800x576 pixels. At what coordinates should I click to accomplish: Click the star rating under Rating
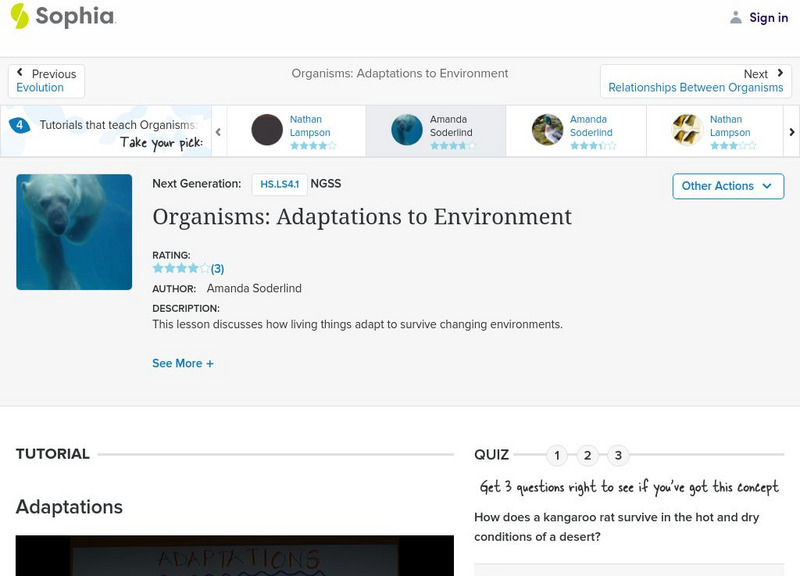[x=180, y=268]
